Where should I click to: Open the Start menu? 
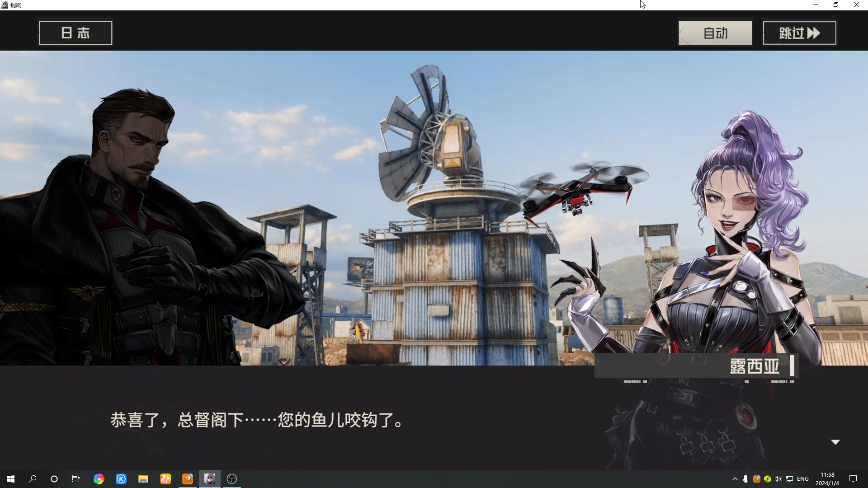click(x=10, y=479)
